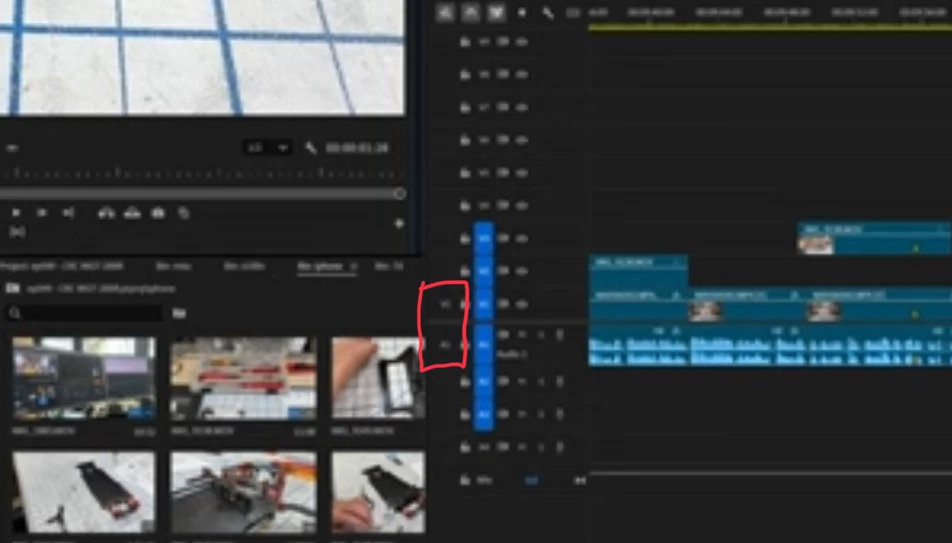This screenshot has height=543, width=952.
Task: Click the trim icon below the play button
Action: tap(17, 232)
